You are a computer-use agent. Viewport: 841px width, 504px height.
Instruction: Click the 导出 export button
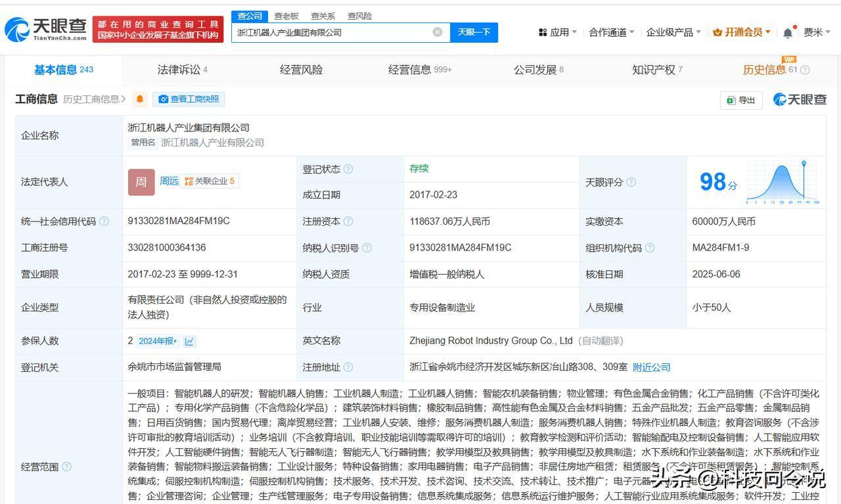tap(741, 100)
